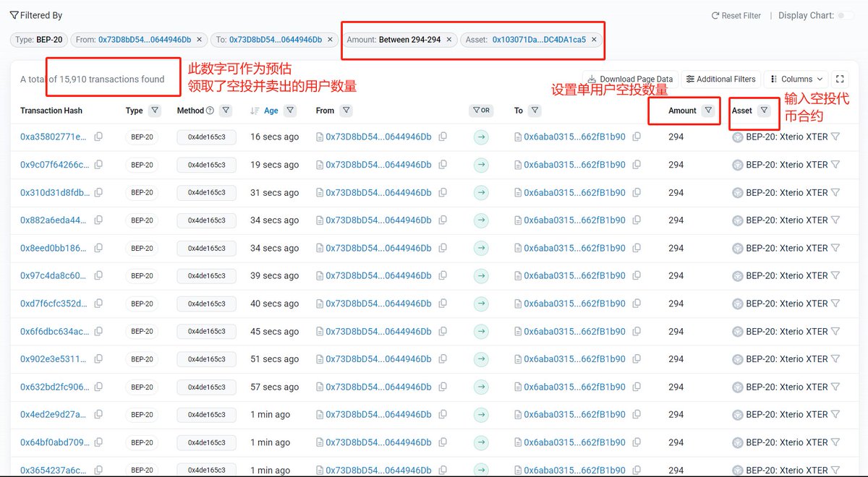868x477 pixels.
Task: Open transaction 0xd7f6cfc352d
Action: click(55, 304)
